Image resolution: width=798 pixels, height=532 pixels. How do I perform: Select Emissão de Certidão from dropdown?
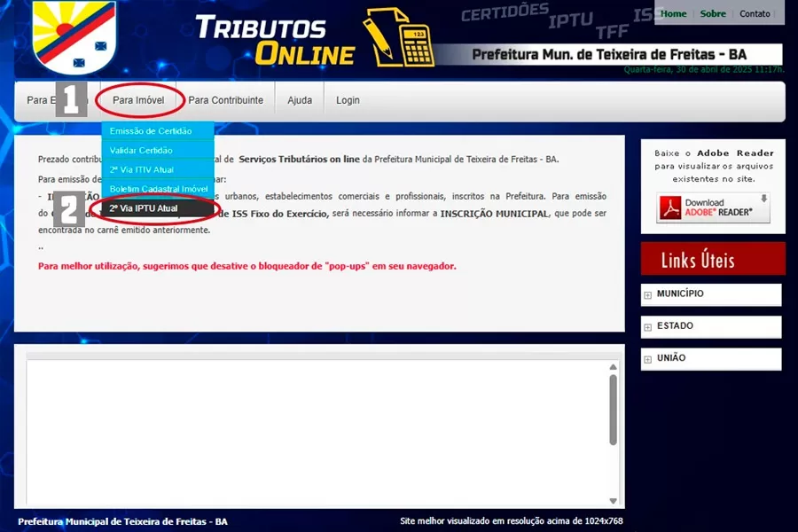coord(158,131)
